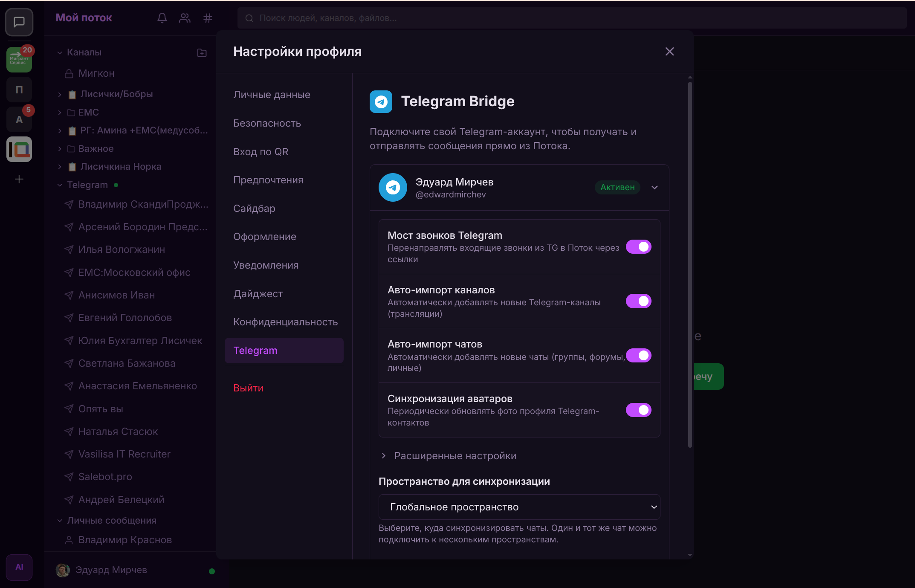Click the notifications bell icon

coord(162,18)
